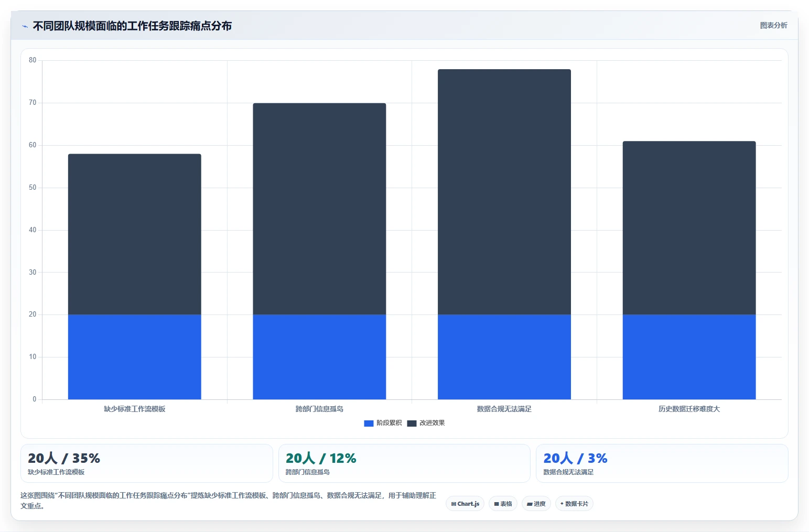
Task: Click the x-axis label 数据合规无法满足
Action: (x=504, y=409)
